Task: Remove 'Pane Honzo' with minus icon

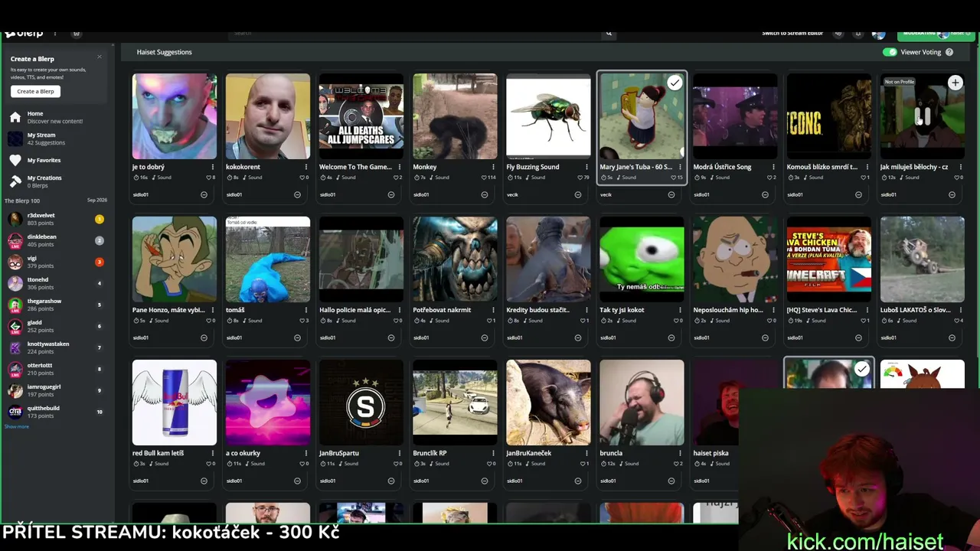Action: click(204, 337)
